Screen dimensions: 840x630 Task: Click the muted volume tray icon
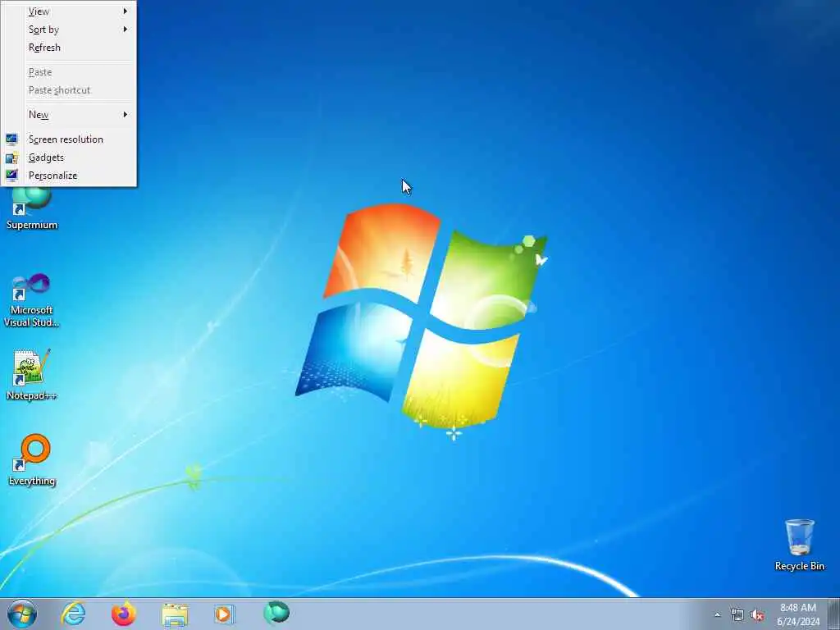(x=757, y=614)
